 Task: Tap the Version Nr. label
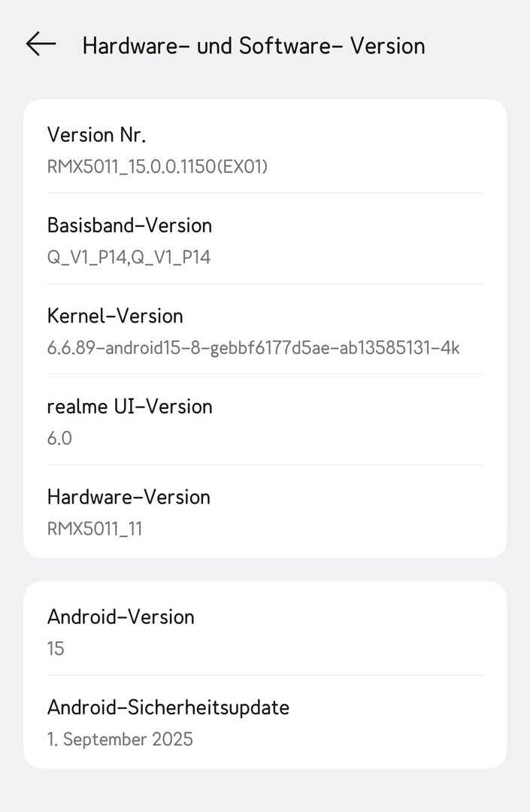pos(96,135)
